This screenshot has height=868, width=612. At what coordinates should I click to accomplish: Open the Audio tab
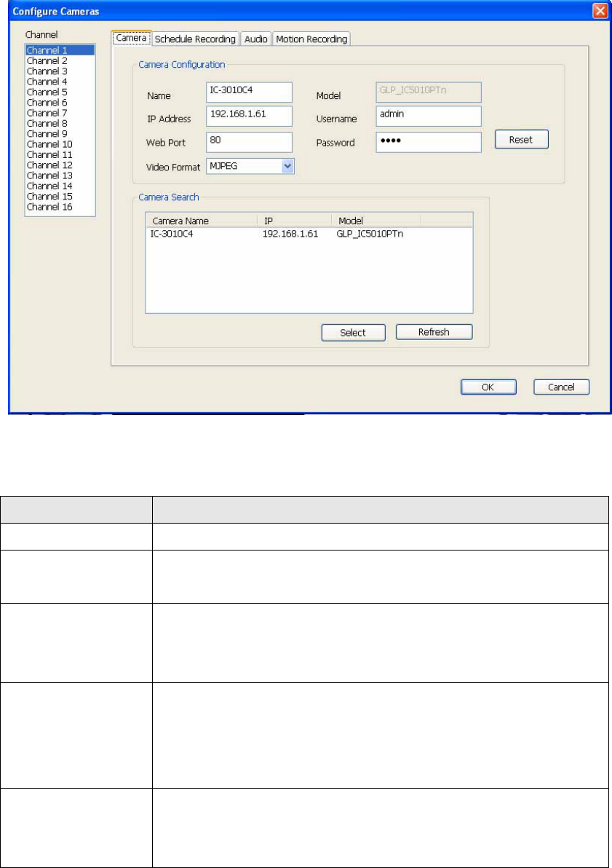click(x=256, y=39)
